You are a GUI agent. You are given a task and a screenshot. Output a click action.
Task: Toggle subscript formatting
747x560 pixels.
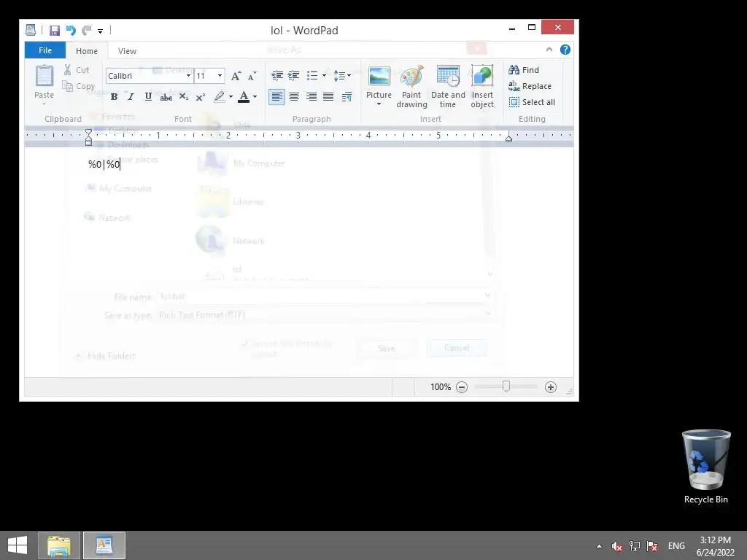(x=183, y=97)
